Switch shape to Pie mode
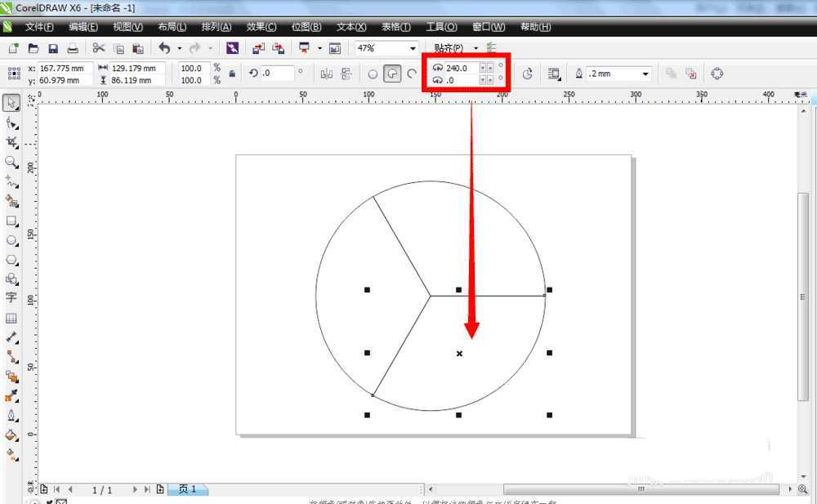The width and height of the screenshot is (817, 504). [x=393, y=74]
